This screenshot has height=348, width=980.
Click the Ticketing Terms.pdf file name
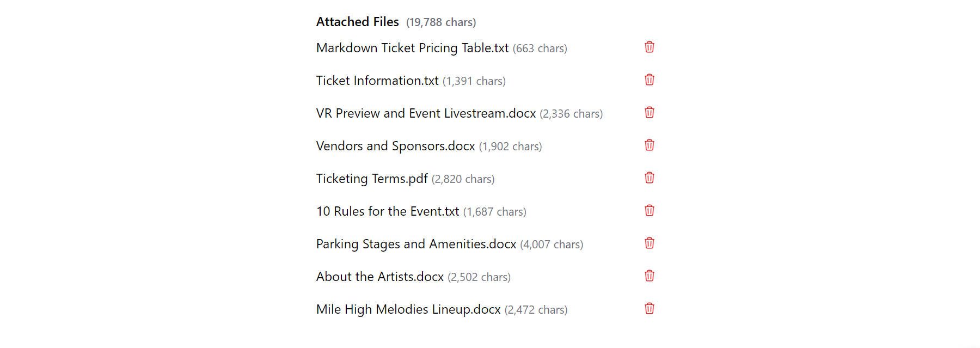tap(371, 179)
